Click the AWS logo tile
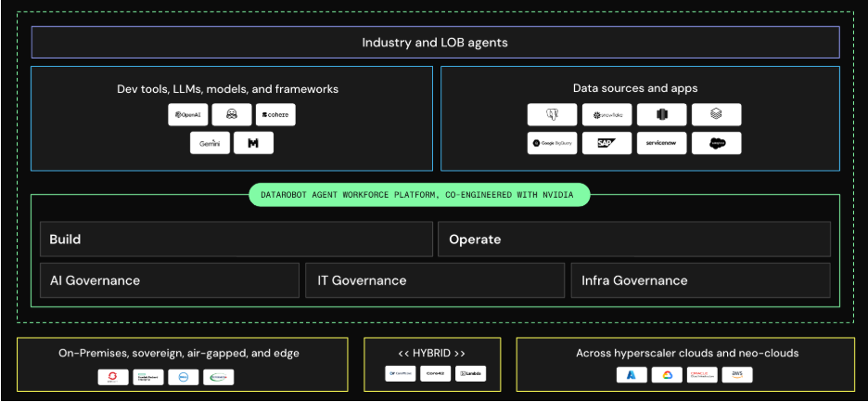The width and height of the screenshot is (868, 402). (x=737, y=375)
